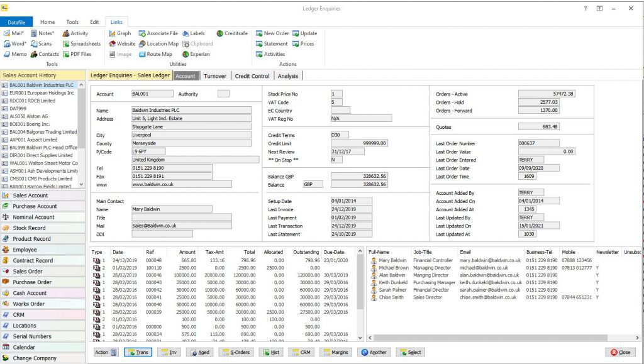Switch to the Edit ribbon tab
644x364 pixels.
(x=94, y=22)
